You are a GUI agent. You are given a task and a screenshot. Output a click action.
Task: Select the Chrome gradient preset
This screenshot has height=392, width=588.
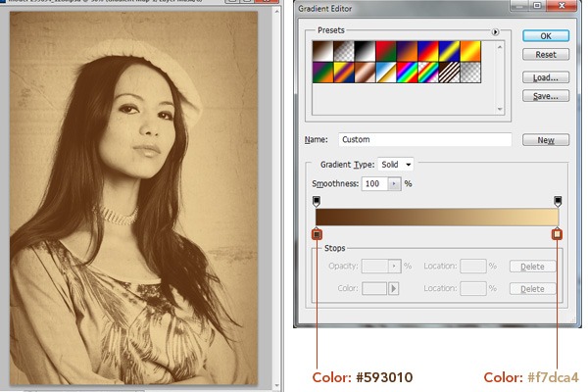coord(386,73)
